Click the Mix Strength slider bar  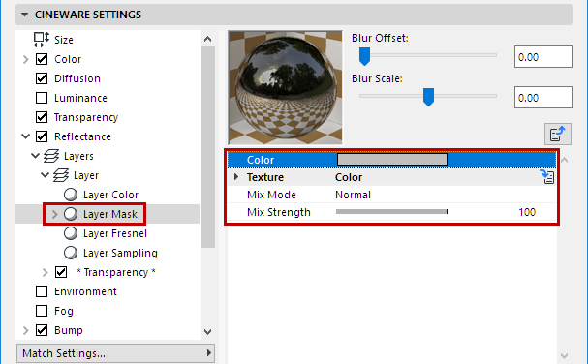391,211
